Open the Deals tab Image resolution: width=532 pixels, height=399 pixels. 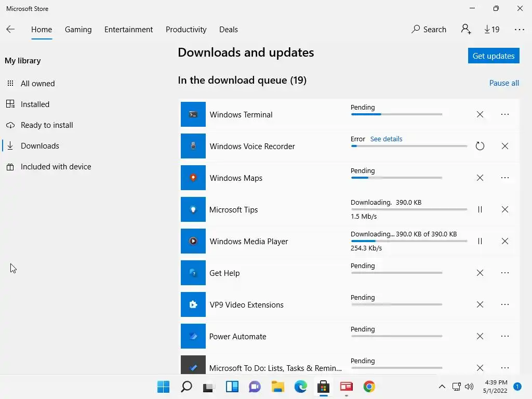point(229,30)
